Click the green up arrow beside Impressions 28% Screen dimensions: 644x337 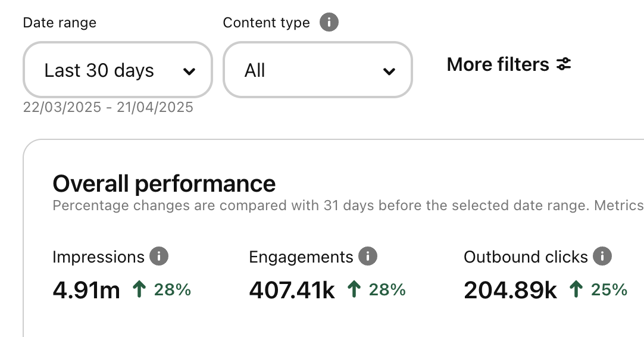139,289
